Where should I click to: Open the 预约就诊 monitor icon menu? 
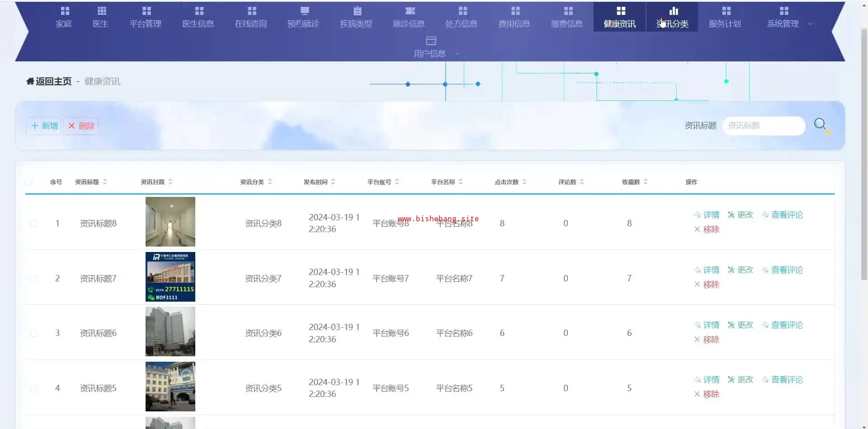304,11
